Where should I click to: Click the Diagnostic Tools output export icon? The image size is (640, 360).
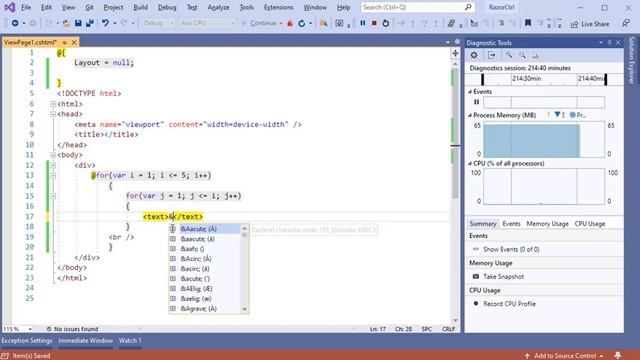coord(491,55)
